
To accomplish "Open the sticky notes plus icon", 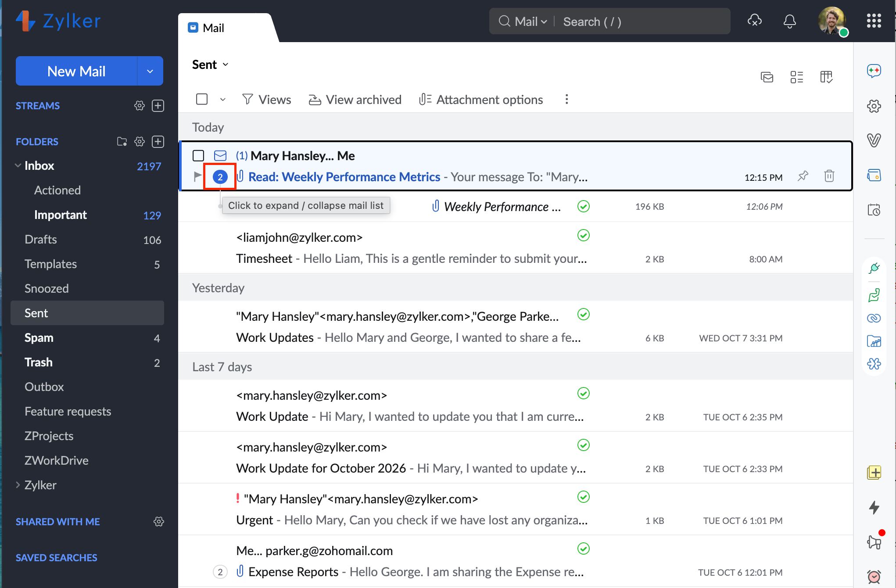I will point(874,473).
